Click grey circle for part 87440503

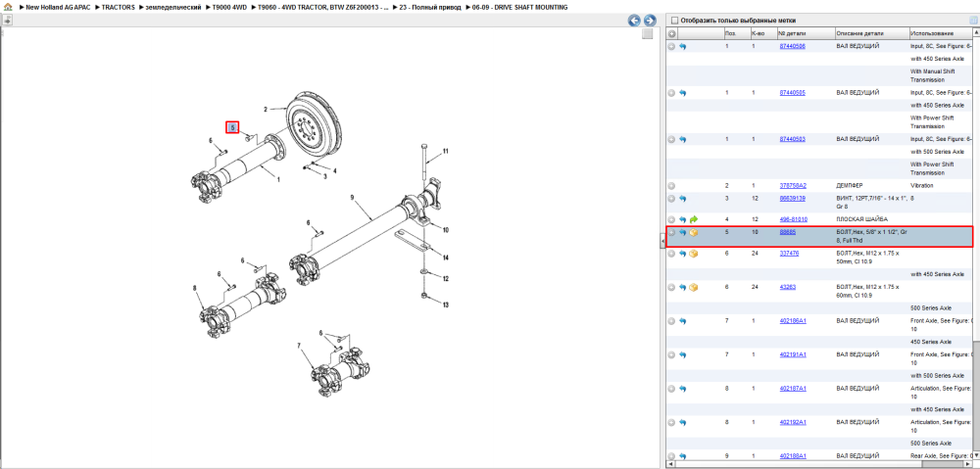(671, 139)
